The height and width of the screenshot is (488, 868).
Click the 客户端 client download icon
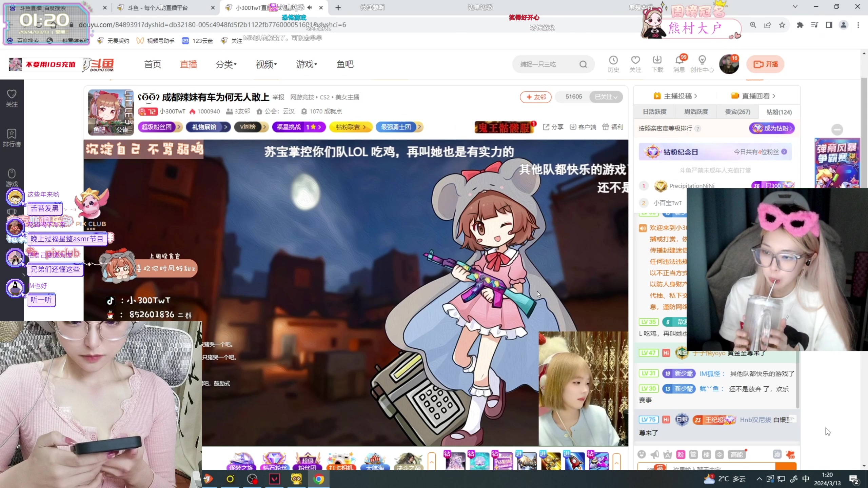click(583, 127)
